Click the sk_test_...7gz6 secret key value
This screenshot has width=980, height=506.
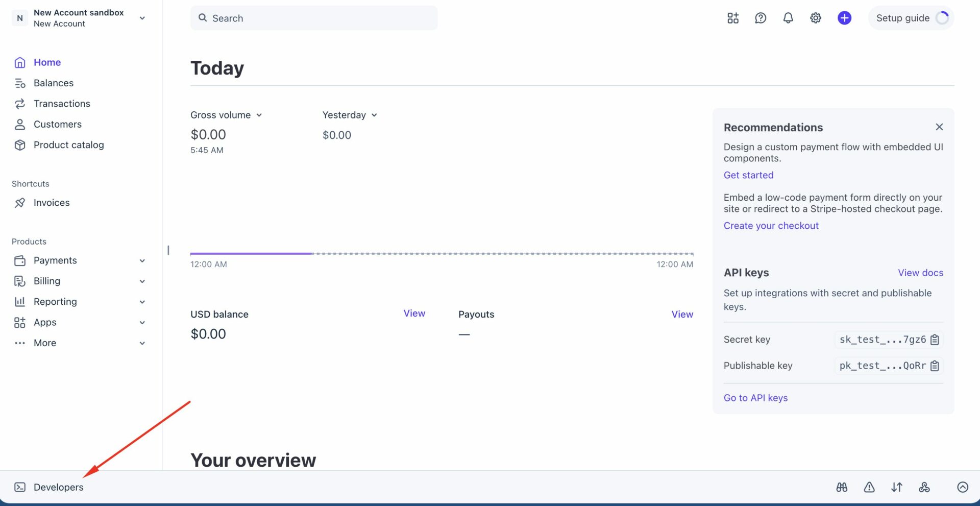(x=883, y=340)
